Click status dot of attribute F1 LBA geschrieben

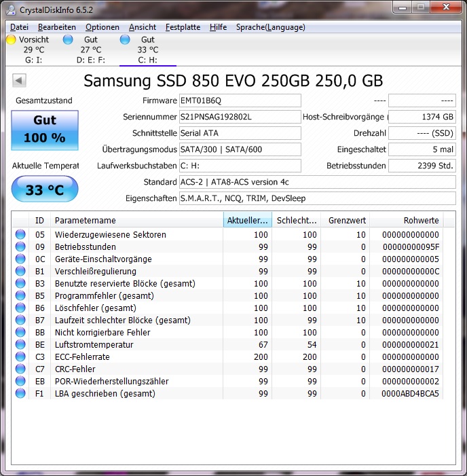point(20,393)
